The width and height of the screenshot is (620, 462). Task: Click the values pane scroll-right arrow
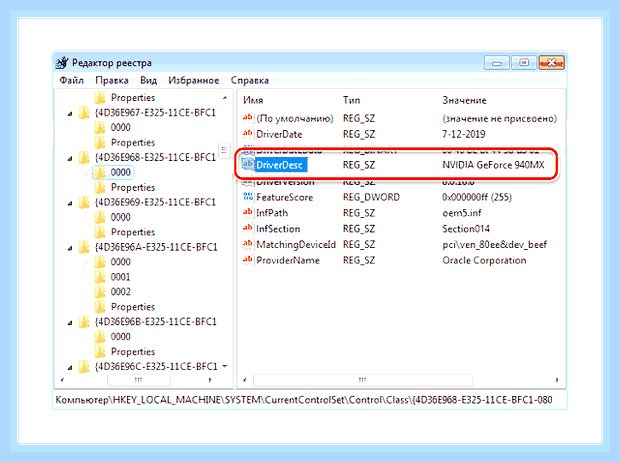click(x=557, y=380)
